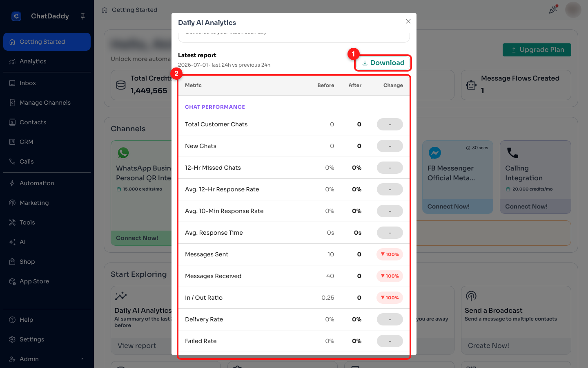Click the Calling Integration phone icon
588x368 pixels.
point(512,153)
